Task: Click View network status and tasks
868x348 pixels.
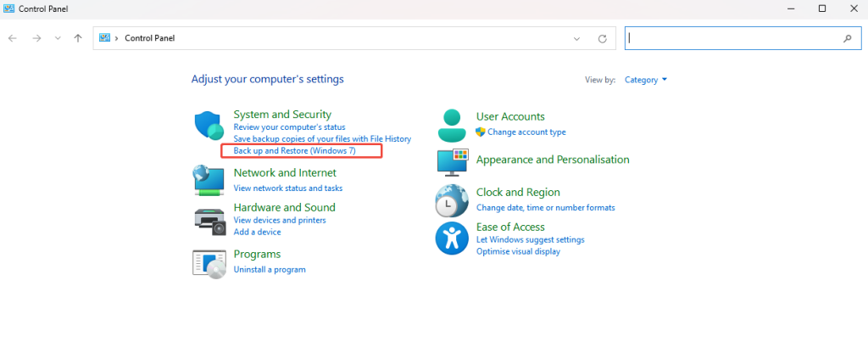Action: coord(288,188)
